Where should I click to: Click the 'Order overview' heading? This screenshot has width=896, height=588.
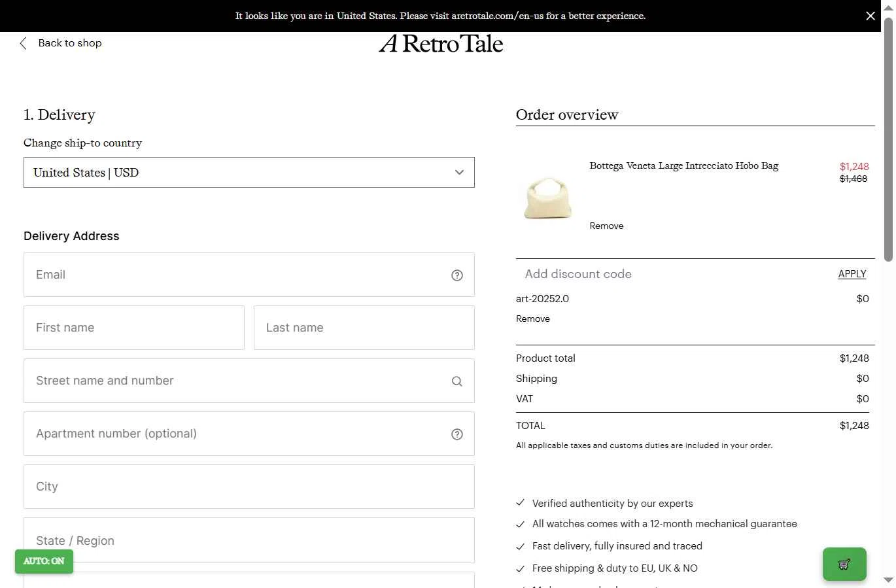pos(567,114)
